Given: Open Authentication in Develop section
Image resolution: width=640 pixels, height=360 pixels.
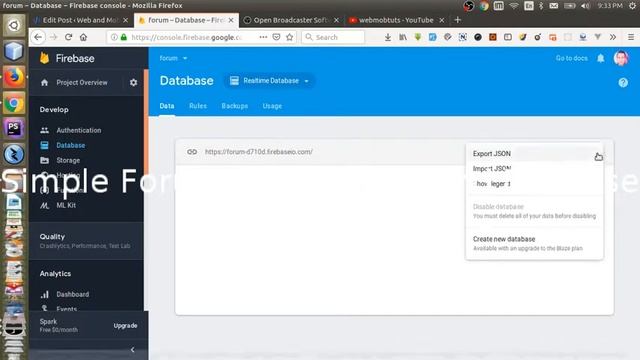Looking at the screenshot, I should pos(79,130).
